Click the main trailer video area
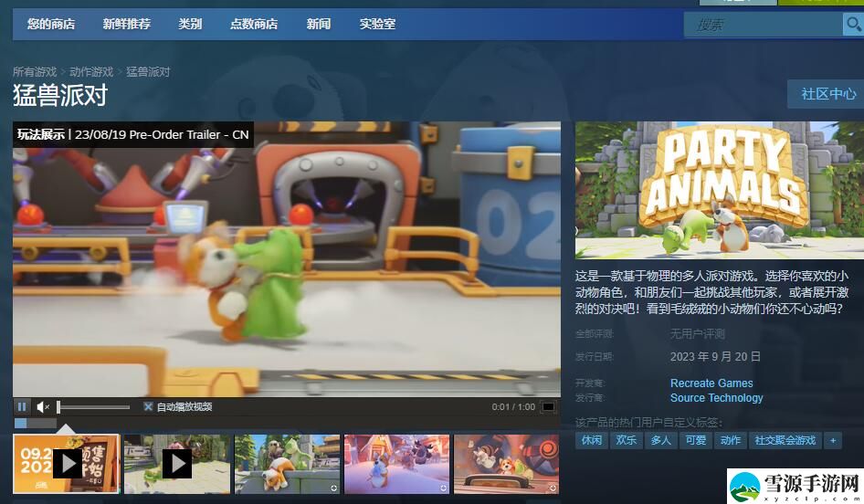Image resolution: width=864 pixels, height=504 pixels. pos(287,259)
